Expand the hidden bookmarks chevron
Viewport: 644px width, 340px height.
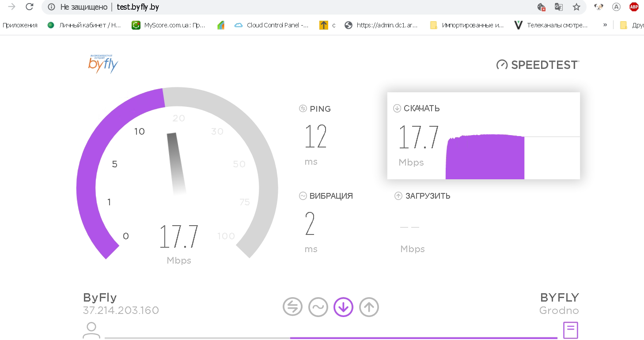[x=605, y=25]
